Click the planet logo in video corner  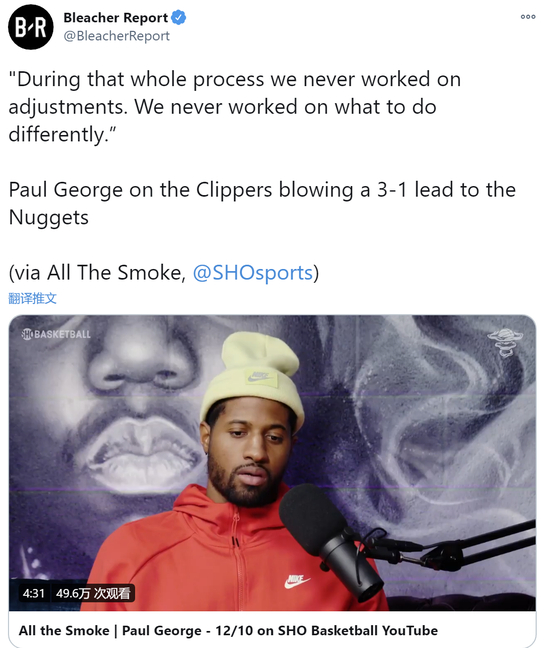pos(505,342)
